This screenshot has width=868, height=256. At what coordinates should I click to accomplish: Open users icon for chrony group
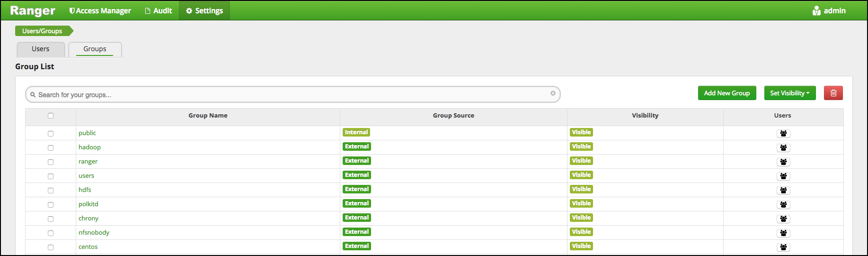click(783, 219)
